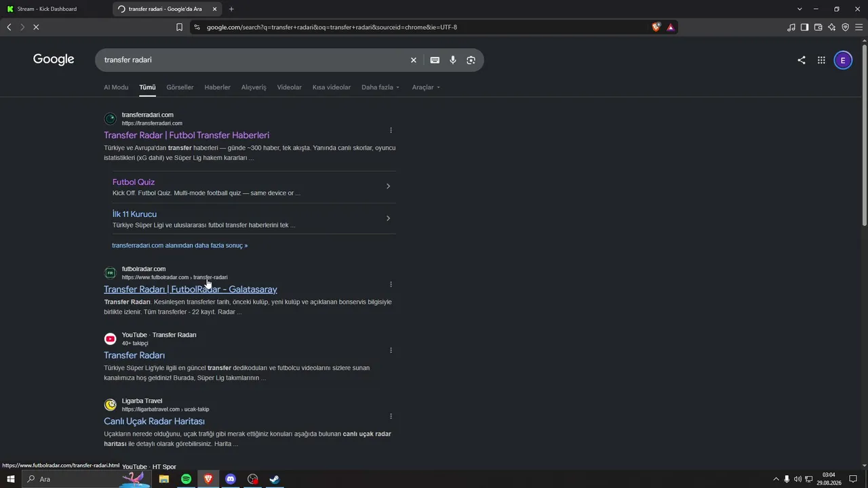Expand the İlk 11 Kurucu sitelink chevron
868x488 pixels.
tap(388, 218)
